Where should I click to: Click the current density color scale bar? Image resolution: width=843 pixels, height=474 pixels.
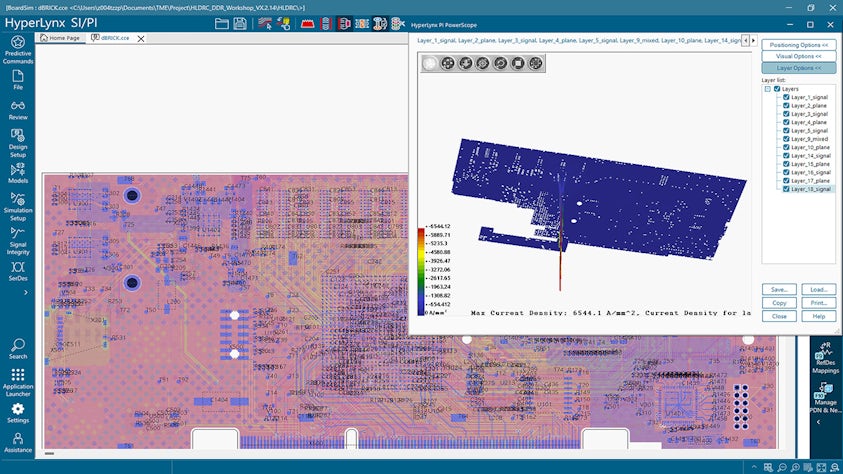(x=421, y=271)
